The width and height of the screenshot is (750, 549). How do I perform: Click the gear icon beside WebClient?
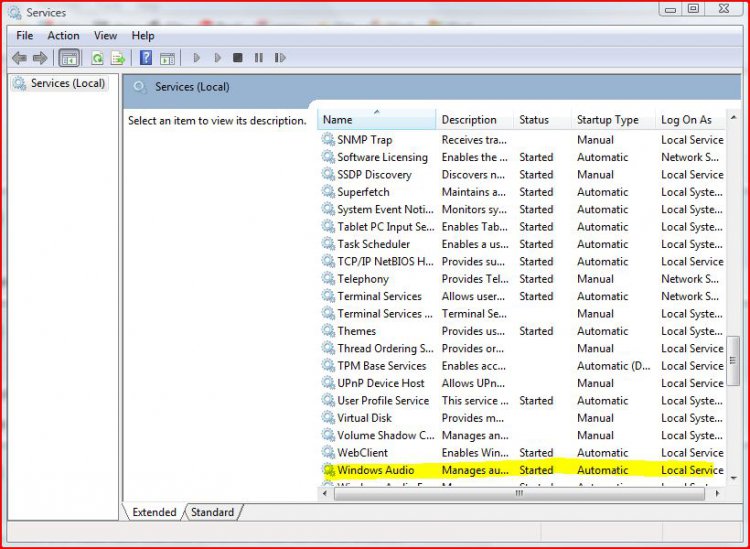328,452
